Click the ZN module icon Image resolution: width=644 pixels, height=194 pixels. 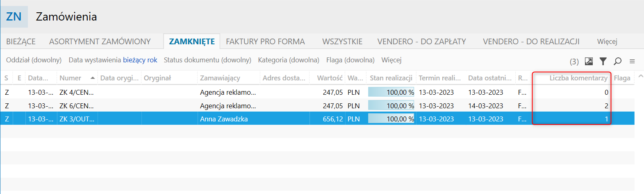click(x=14, y=17)
